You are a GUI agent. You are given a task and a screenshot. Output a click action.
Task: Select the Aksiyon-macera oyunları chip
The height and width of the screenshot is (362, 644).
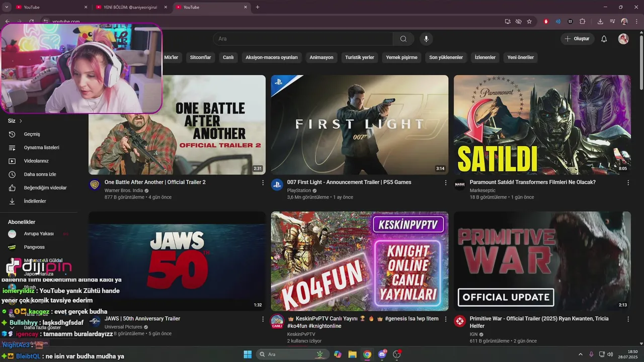pyautogui.click(x=272, y=57)
